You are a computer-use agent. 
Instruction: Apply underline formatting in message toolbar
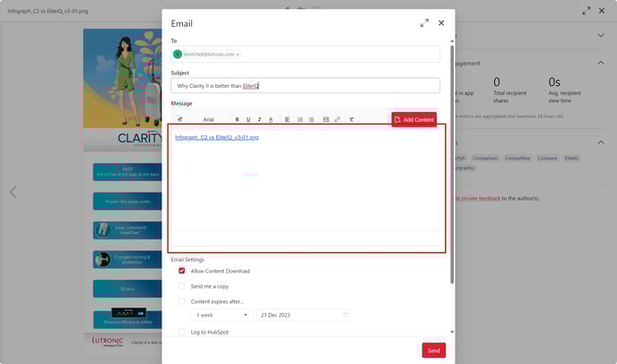pos(248,119)
